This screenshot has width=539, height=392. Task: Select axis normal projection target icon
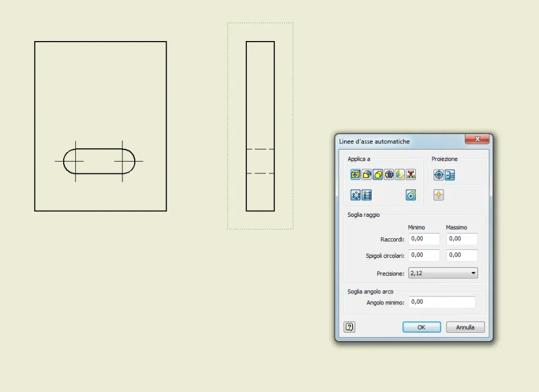pyautogui.click(x=439, y=175)
